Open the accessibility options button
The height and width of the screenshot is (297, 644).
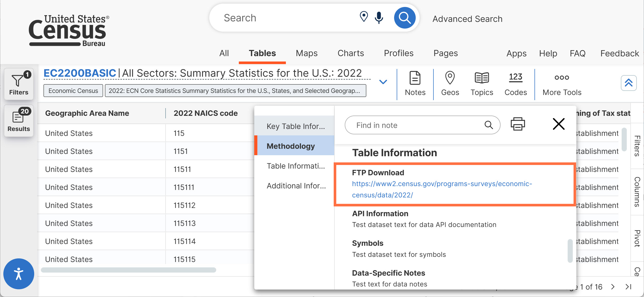pyautogui.click(x=19, y=274)
